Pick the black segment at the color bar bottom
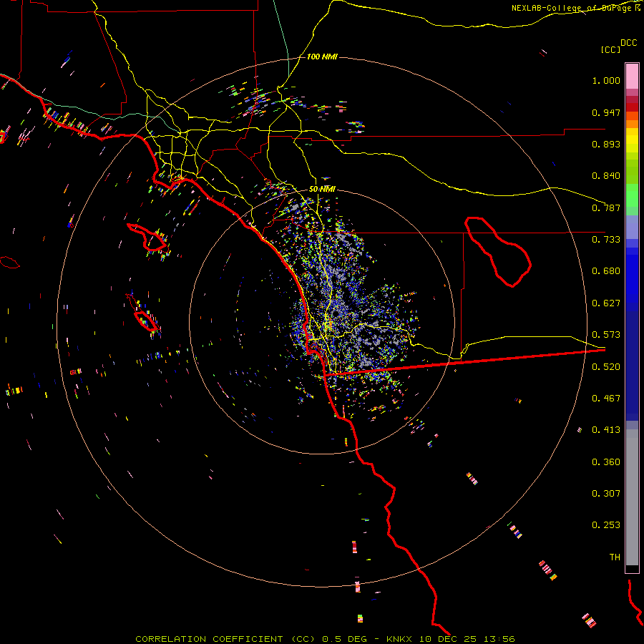Image resolution: width=644 pixels, height=644 pixels. pos(632,568)
